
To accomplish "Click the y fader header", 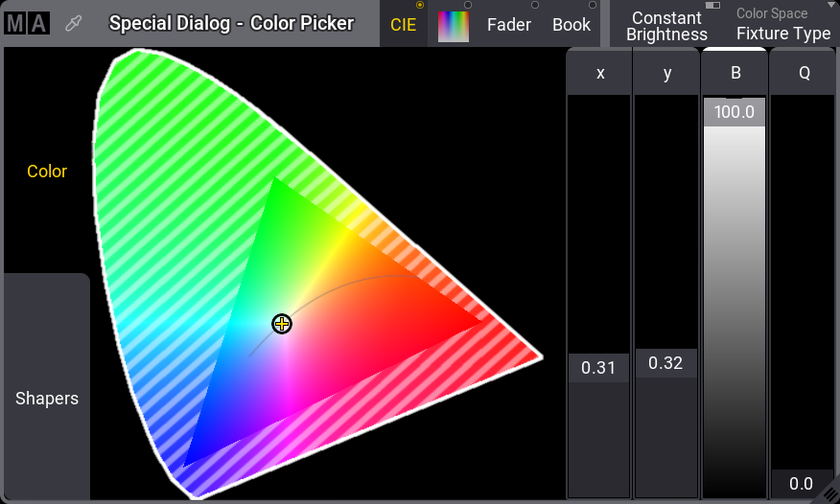I will pyautogui.click(x=667, y=73).
